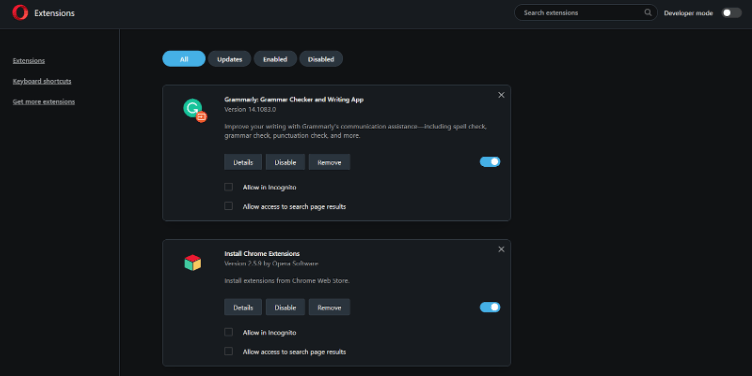Switch to the Disabled filter tab
The height and width of the screenshot is (376, 752).
pyautogui.click(x=321, y=59)
